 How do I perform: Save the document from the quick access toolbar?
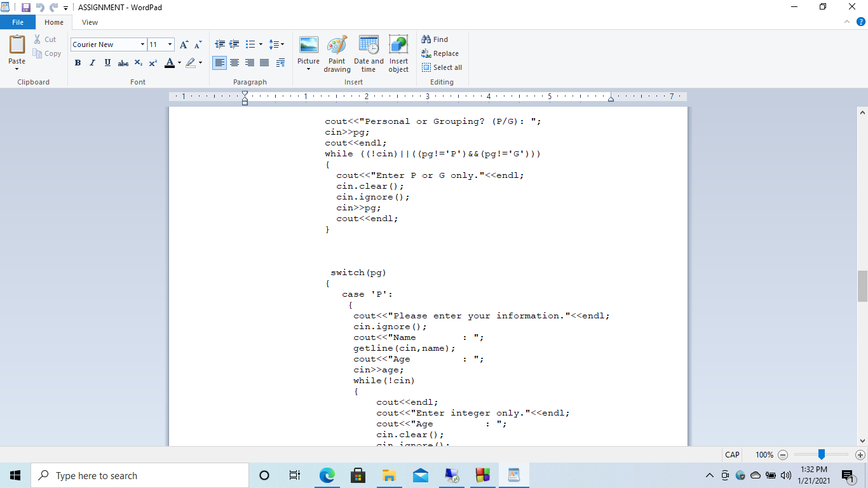tap(26, 7)
